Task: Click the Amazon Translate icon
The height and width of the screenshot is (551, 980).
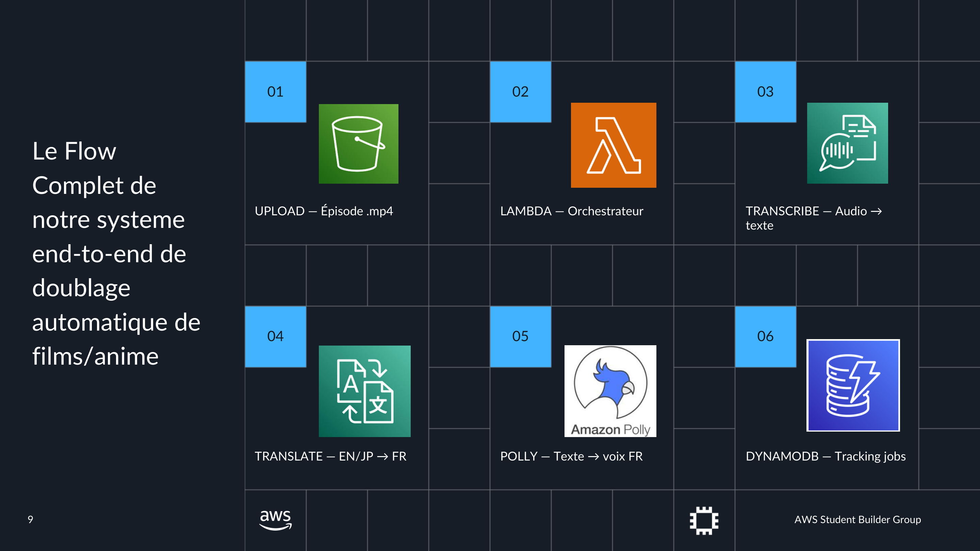Action: [x=364, y=391]
